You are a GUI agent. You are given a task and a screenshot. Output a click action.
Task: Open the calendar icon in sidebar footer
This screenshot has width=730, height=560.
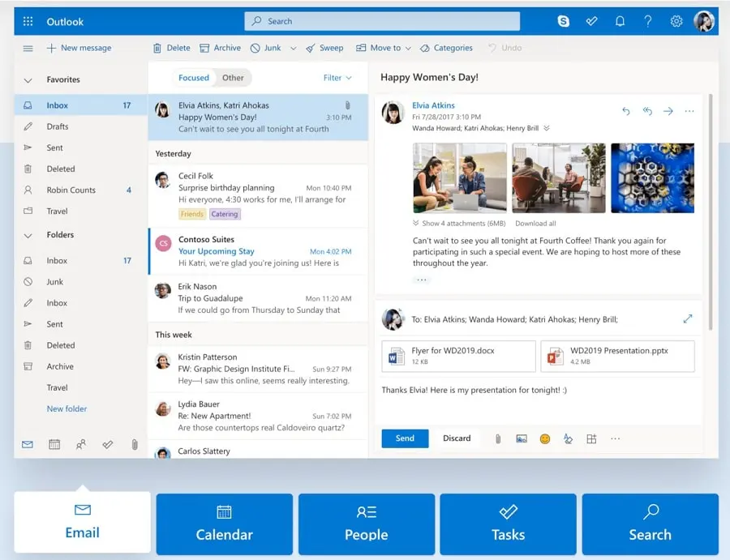pyautogui.click(x=54, y=444)
